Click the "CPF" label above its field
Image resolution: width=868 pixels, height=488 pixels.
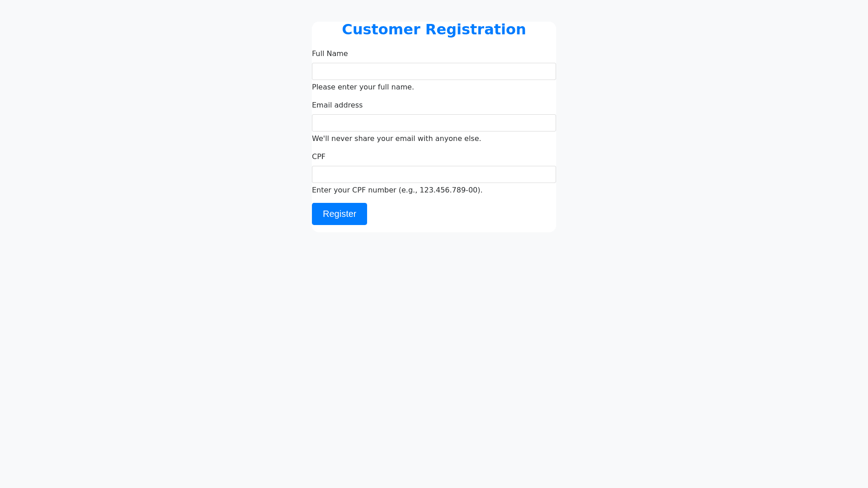pos(318,157)
